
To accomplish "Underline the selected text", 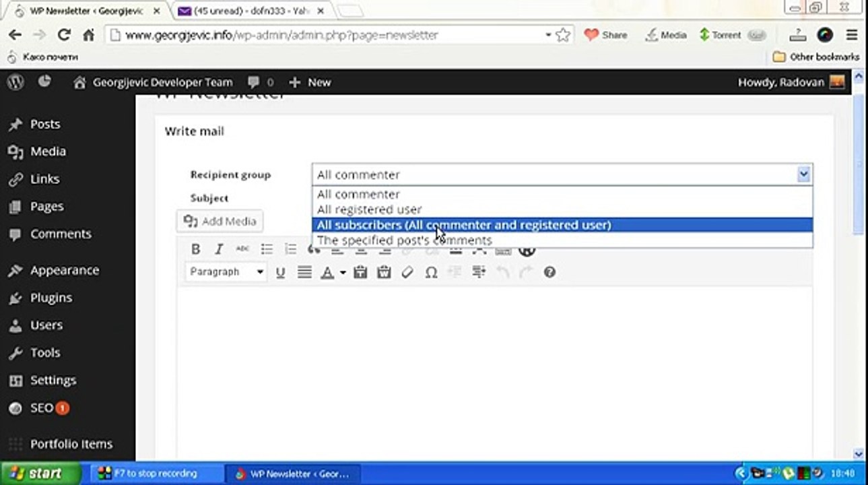I will [281, 272].
